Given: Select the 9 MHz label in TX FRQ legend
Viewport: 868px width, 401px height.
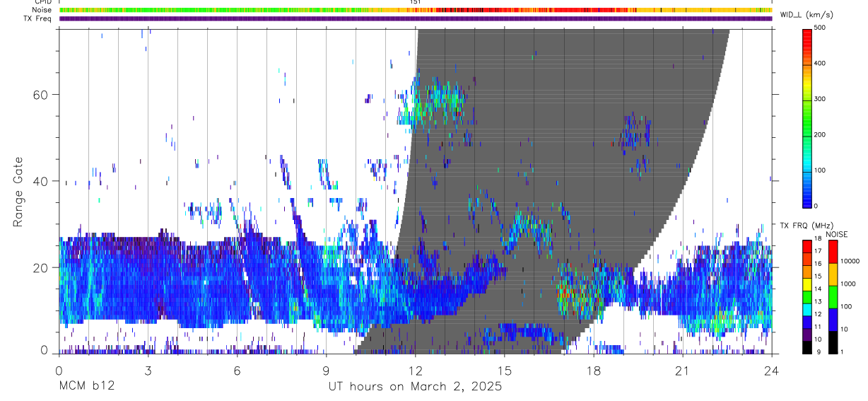Looking at the screenshot, I should click(819, 351).
